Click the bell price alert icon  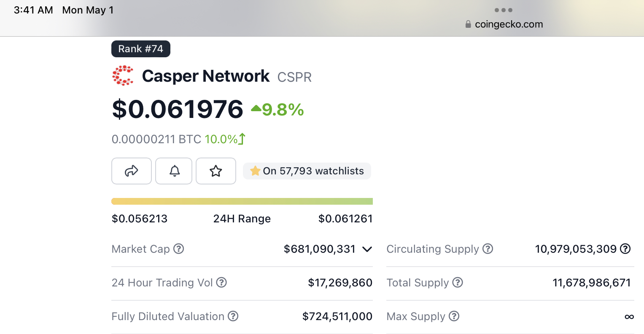click(x=174, y=171)
